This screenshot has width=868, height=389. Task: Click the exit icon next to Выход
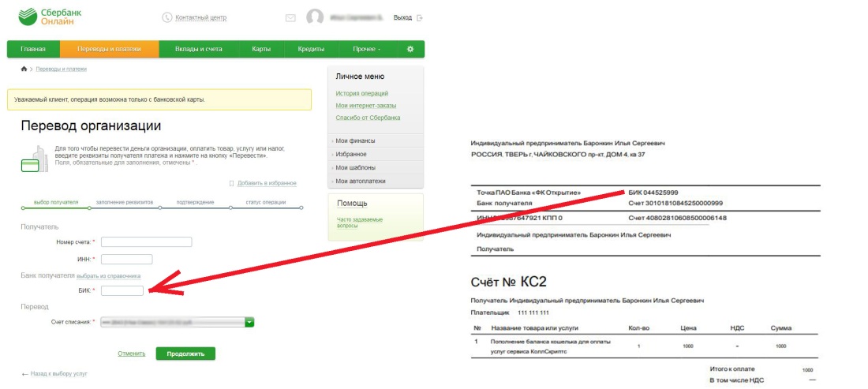[420, 17]
